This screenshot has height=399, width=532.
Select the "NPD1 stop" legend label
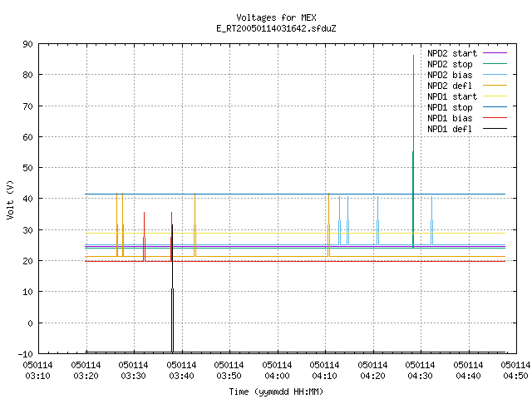[450, 107]
